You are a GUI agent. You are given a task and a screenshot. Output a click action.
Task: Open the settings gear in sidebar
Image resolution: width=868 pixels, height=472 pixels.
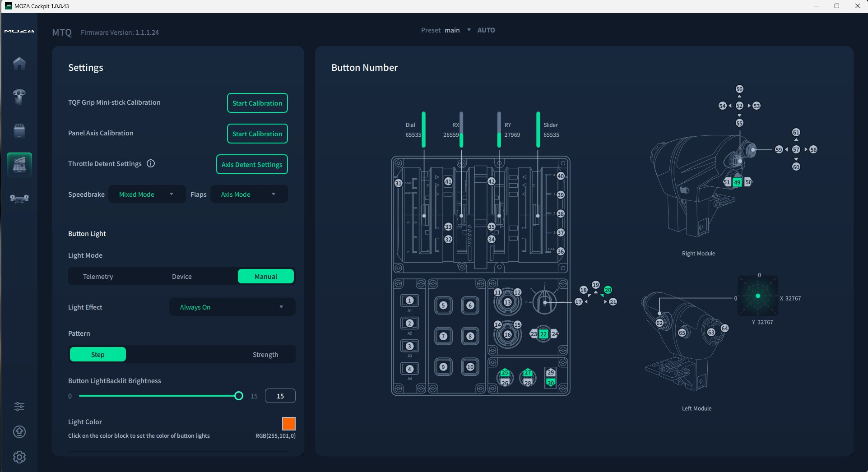click(x=19, y=457)
